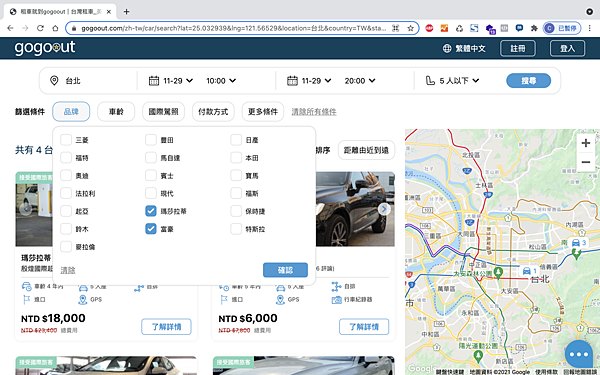Image resolution: width=600 pixels, height=375 pixels.
Task: Open the 車齡 filter dropdown
Action: [x=116, y=111]
